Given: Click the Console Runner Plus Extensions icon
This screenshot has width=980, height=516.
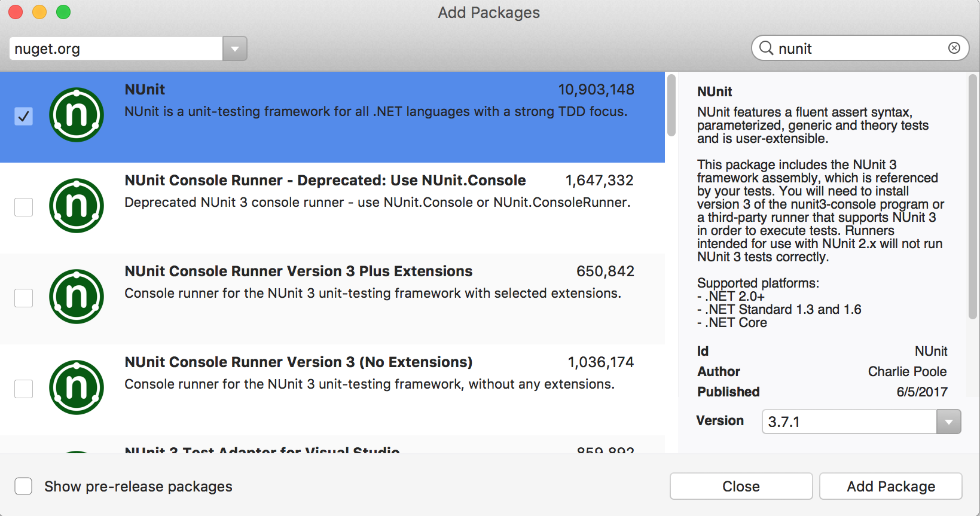Looking at the screenshot, I should click(x=77, y=297).
